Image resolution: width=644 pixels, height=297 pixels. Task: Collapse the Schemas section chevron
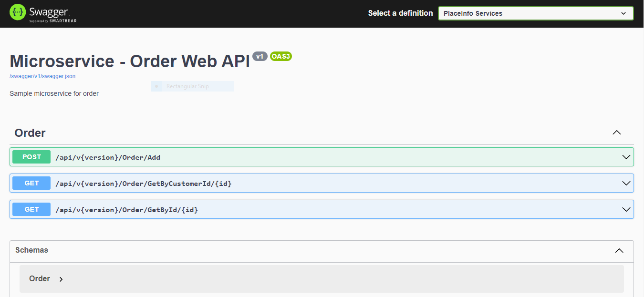pyautogui.click(x=619, y=250)
